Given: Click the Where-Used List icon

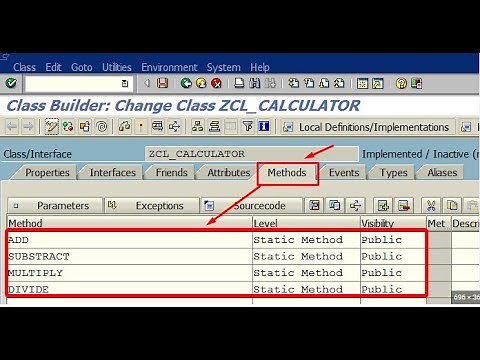Looking at the screenshot, I should point(157,127).
